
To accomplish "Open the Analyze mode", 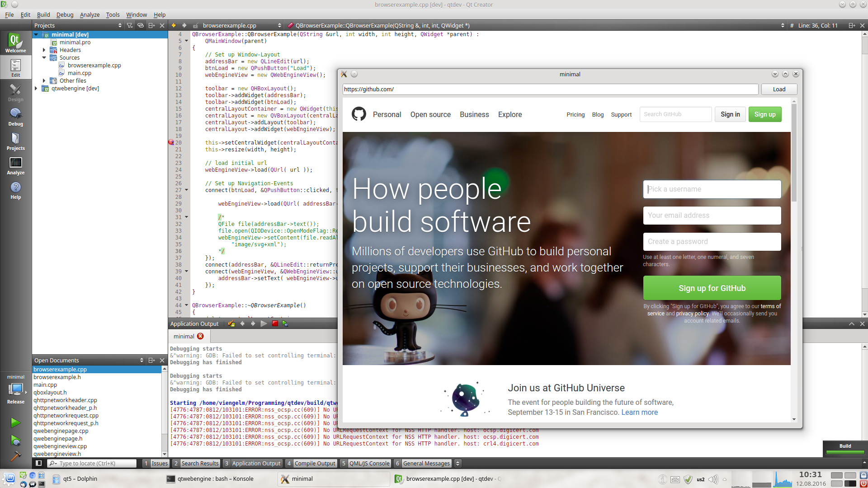I will pos(15,165).
